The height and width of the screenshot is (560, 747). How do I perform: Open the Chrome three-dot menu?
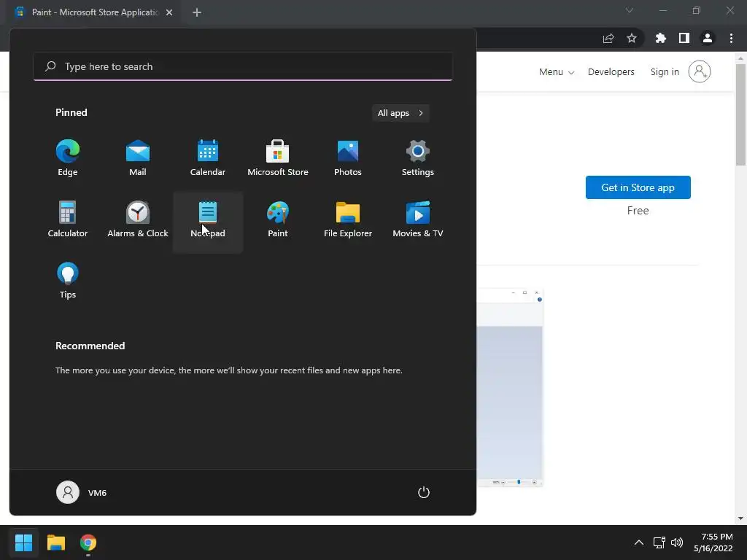point(731,38)
